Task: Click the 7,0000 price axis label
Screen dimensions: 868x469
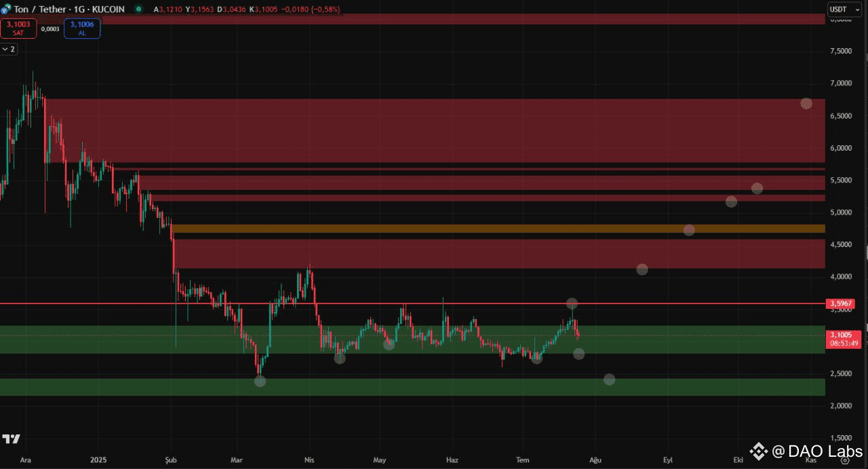Action: (841, 83)
